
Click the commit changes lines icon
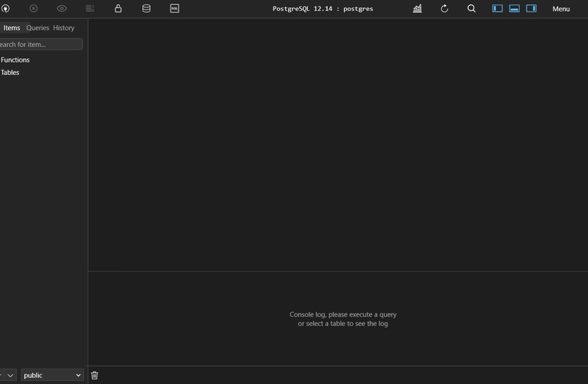(x=90, y=8)
